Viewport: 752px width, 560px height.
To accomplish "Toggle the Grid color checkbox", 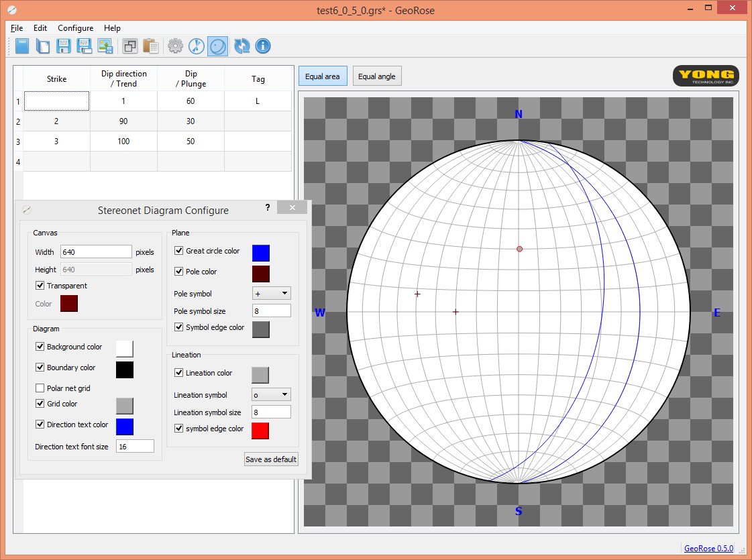I will 40,404.
